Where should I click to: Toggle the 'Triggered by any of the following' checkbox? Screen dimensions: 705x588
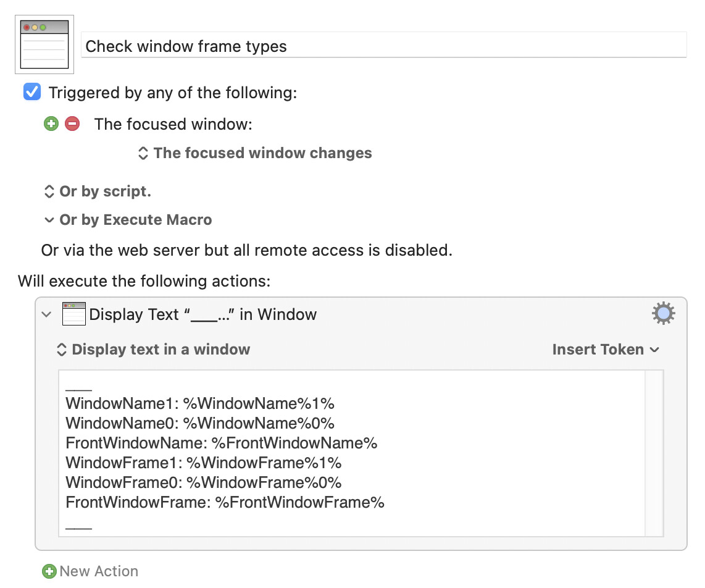pos(32,92)
